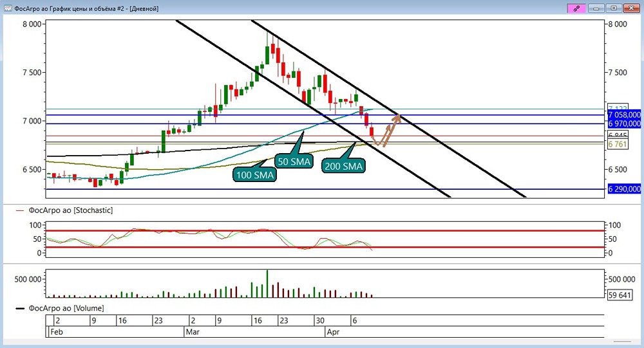Minimize the ФосАгро chart window
Viewport: 644px width, 348px height.
[x=596, y=8]
